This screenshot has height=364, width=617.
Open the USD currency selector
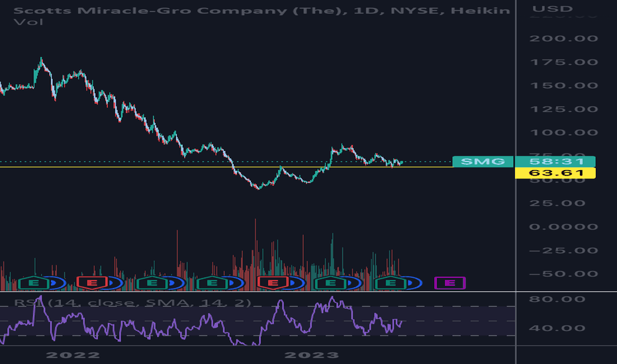tap(552, 9)
